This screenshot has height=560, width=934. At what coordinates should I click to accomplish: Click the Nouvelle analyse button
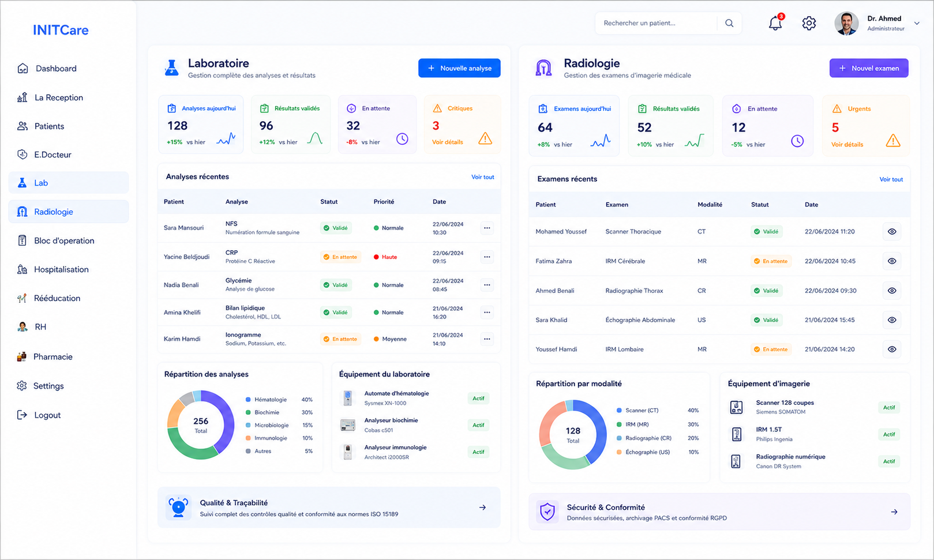click(x=459, y=68)
